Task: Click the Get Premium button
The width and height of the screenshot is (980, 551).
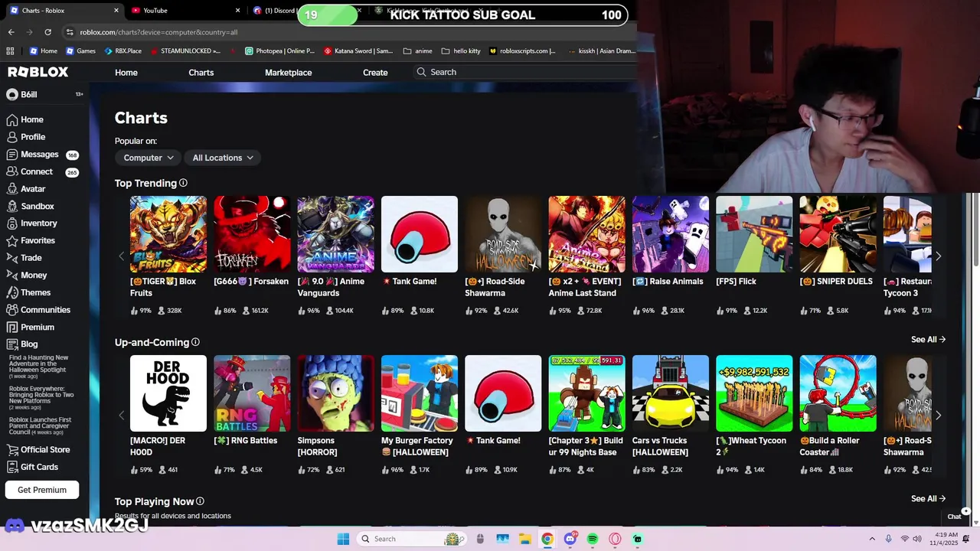Action: pyautogui.click(x=42, y=490)
